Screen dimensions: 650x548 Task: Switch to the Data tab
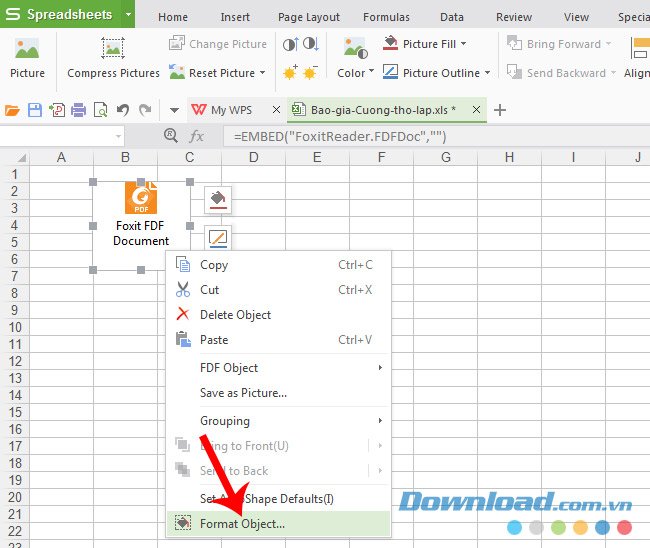coord(452,17)
